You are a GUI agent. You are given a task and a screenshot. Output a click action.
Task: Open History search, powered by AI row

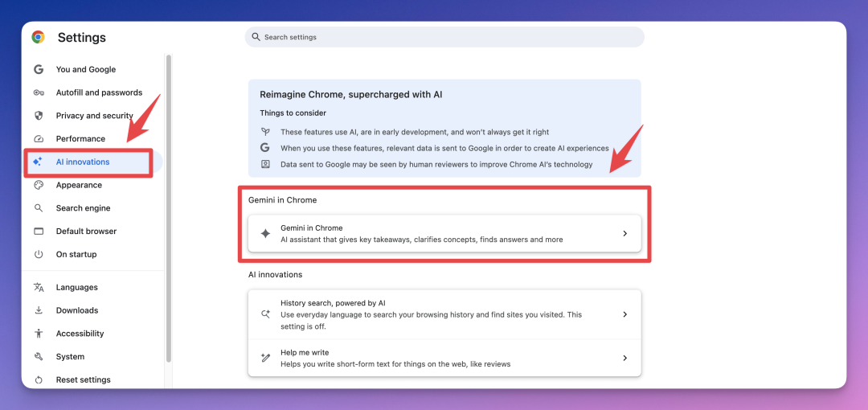(x=444, y=314)
